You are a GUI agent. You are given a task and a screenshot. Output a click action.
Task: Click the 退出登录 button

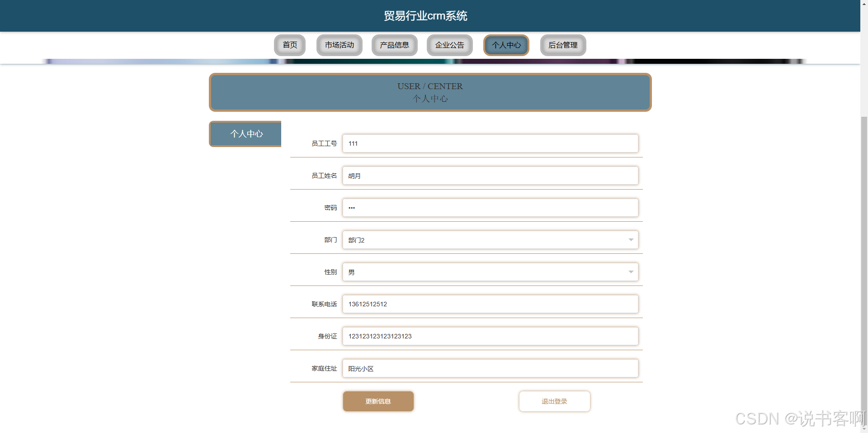(x=555, y=401)
